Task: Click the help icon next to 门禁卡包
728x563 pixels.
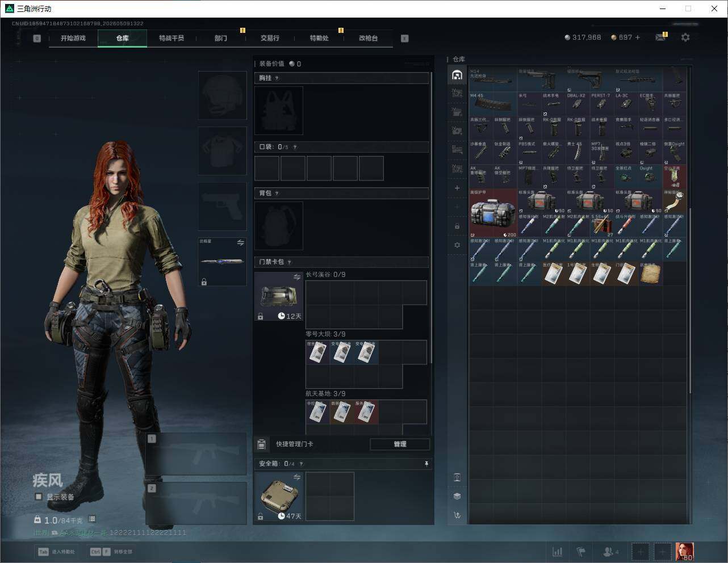Action: [290, 262]
